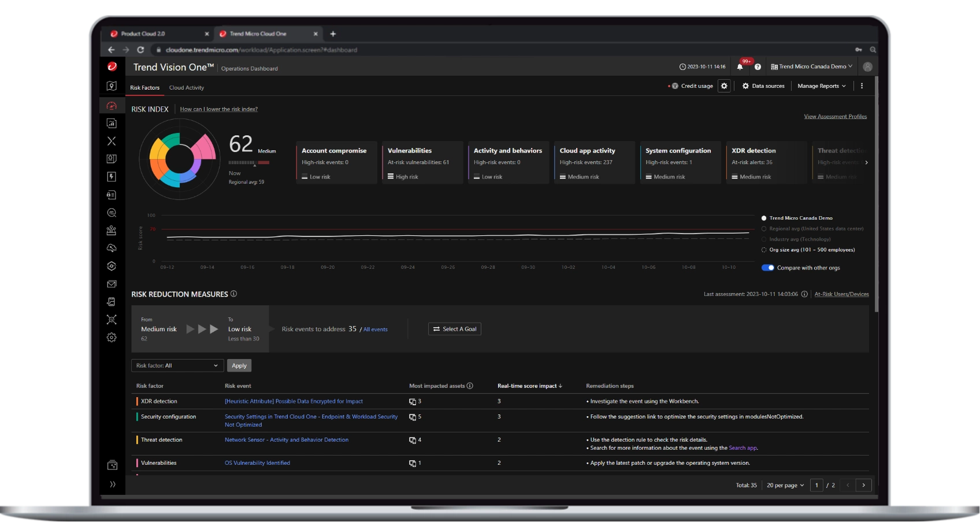Open the Risk factor: All dropdown
The height and width of the screenshot is (522, 980).
coord(177,365)
